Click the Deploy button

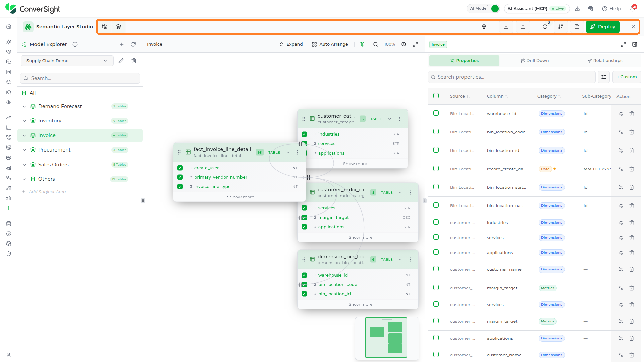pos(603,27)
